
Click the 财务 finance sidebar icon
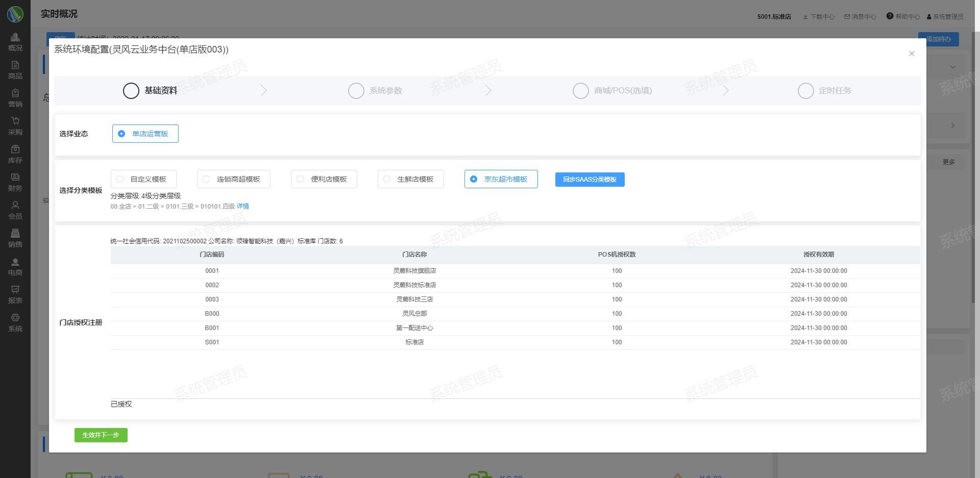pyautogui.click(x=15, y=182)
